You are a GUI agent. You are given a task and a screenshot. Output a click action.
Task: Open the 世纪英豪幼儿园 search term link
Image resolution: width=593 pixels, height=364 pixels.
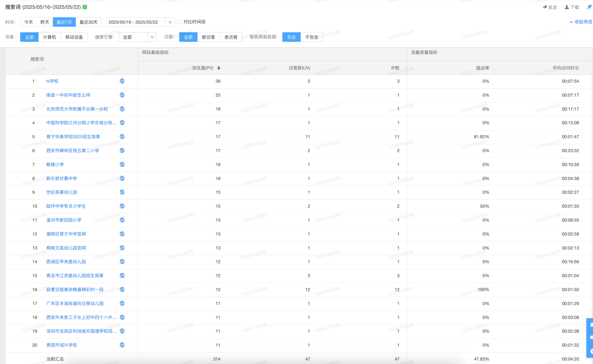coord(62,192)
